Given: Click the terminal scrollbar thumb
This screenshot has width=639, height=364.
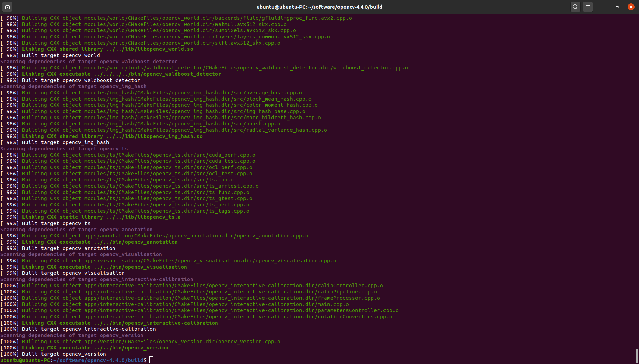Looking at the screenshot, I should [637, 356].
